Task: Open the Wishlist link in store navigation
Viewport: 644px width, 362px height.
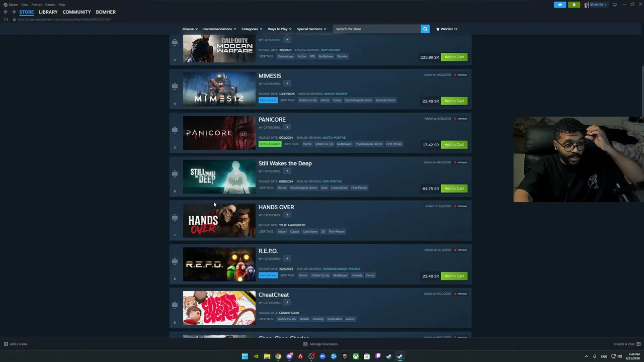Action: click(x=447, y=29)
